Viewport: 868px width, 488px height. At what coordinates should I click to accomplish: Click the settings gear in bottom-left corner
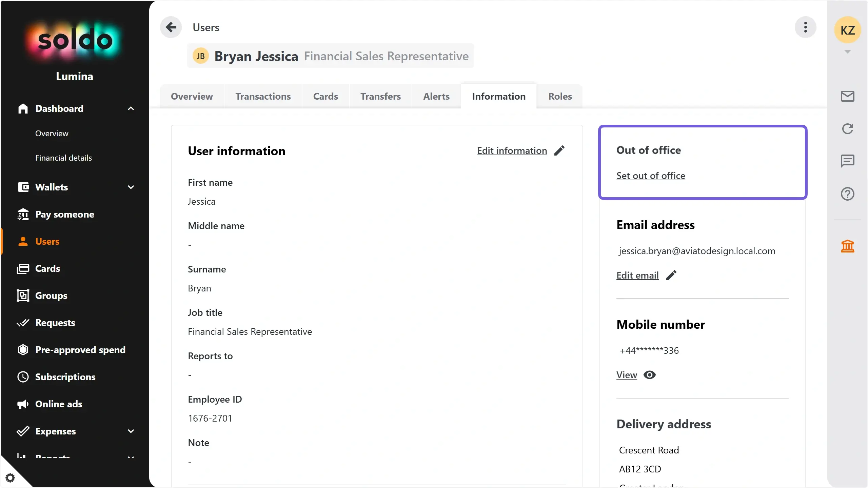10,478
